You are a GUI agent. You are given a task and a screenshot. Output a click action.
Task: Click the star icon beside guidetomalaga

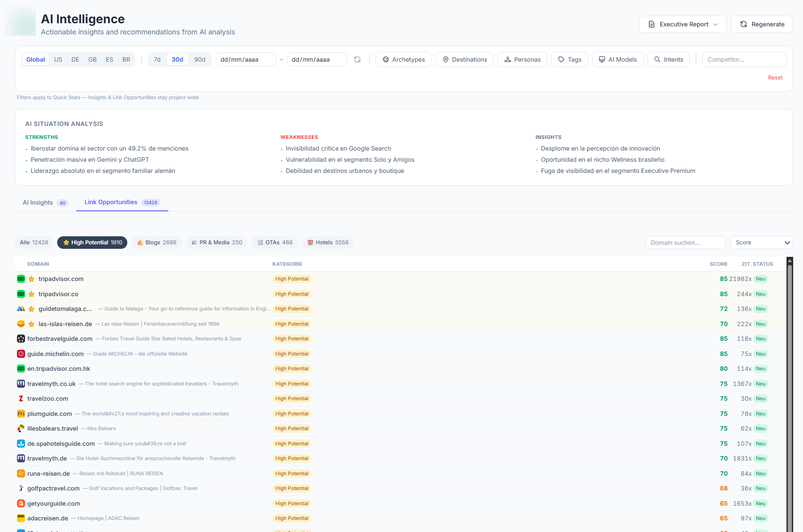[32, 309]
